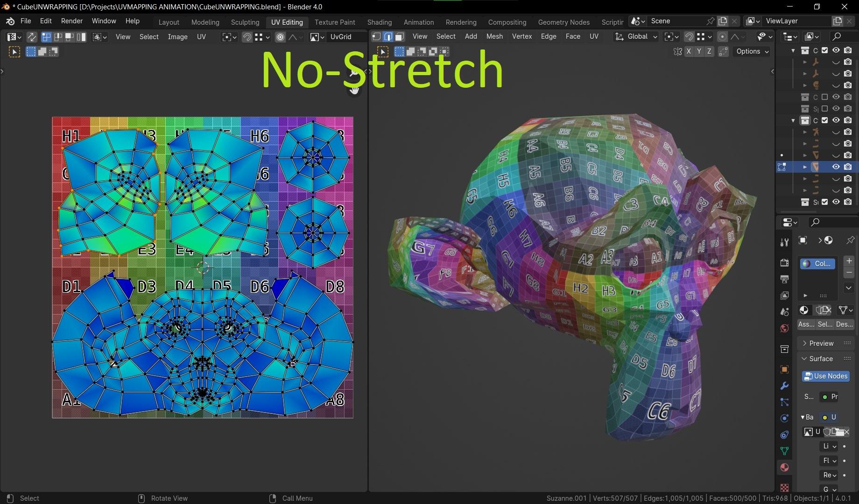Open the Global transform orientation dropdown
Image resolution: width=859 pixels, height=504 pixels.
[636, 37]
